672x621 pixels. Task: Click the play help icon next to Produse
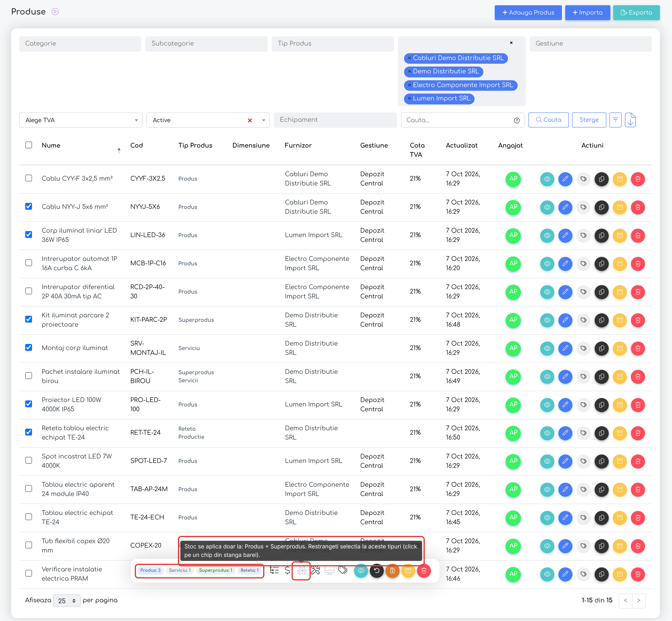coord(55,12)
